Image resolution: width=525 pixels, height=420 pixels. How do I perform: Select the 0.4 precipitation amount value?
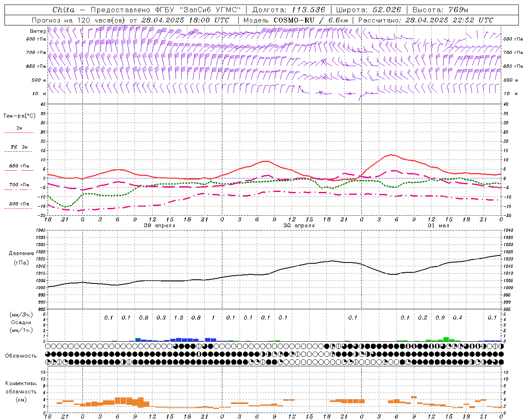(457, 318)
